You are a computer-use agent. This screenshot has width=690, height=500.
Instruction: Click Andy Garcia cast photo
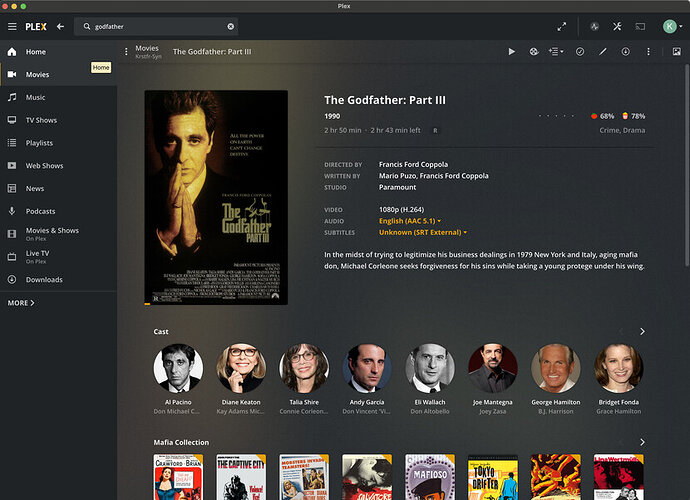tap(367, 368)
